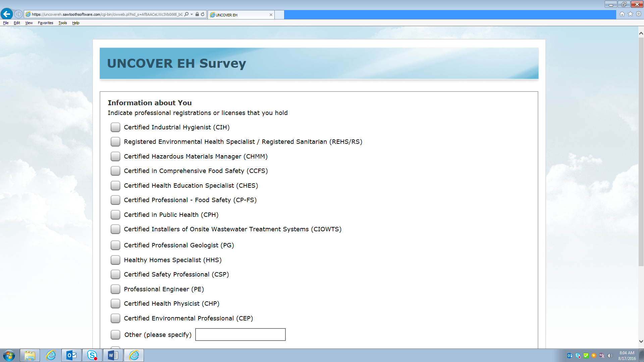Open Favorites star icon
Viewport: 644px width, 362px height.
click(630, 14)
